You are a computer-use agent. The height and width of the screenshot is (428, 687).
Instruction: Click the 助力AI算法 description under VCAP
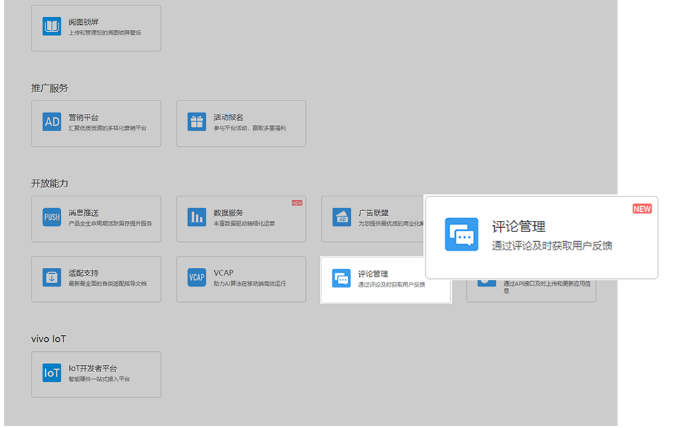pyautogui.click(x=250, y=284)
